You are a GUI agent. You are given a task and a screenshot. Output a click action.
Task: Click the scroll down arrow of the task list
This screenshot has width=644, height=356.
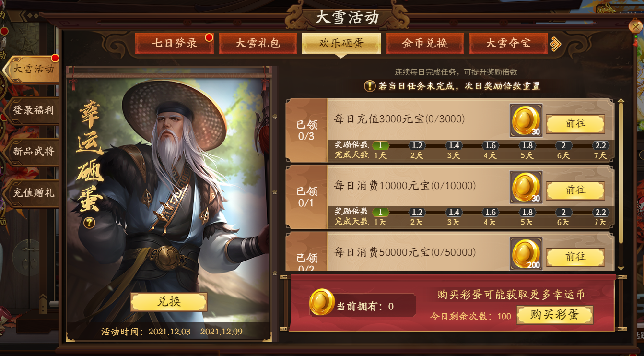(621, 268)
